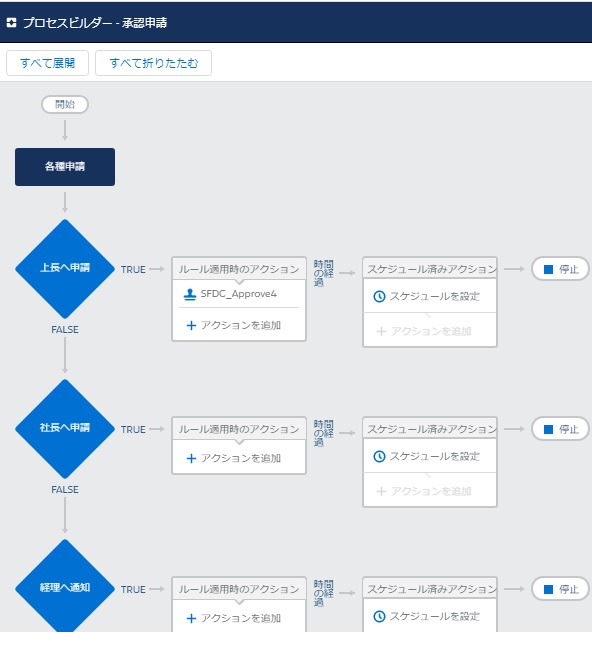Click the clock icon in 上長へ申請 schedule box

click(379, 297)
